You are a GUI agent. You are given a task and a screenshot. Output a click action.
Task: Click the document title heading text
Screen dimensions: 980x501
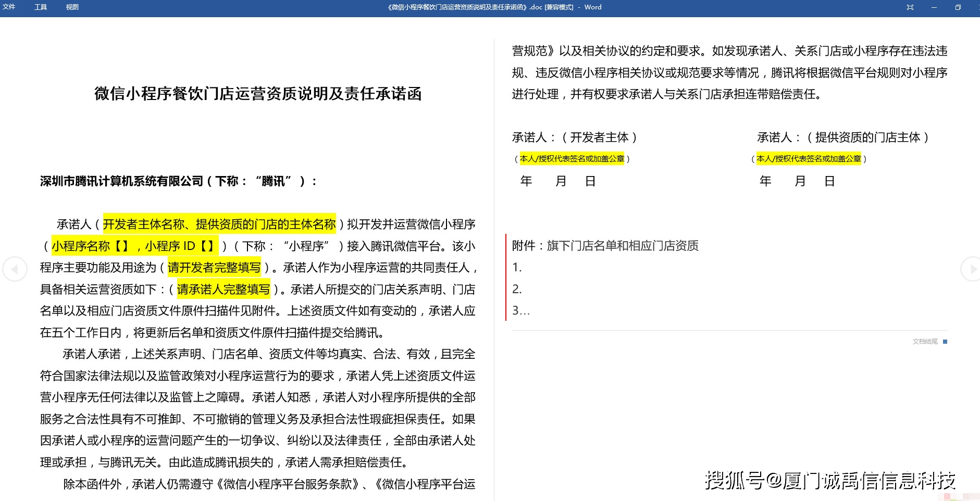[x=258, y=94]
